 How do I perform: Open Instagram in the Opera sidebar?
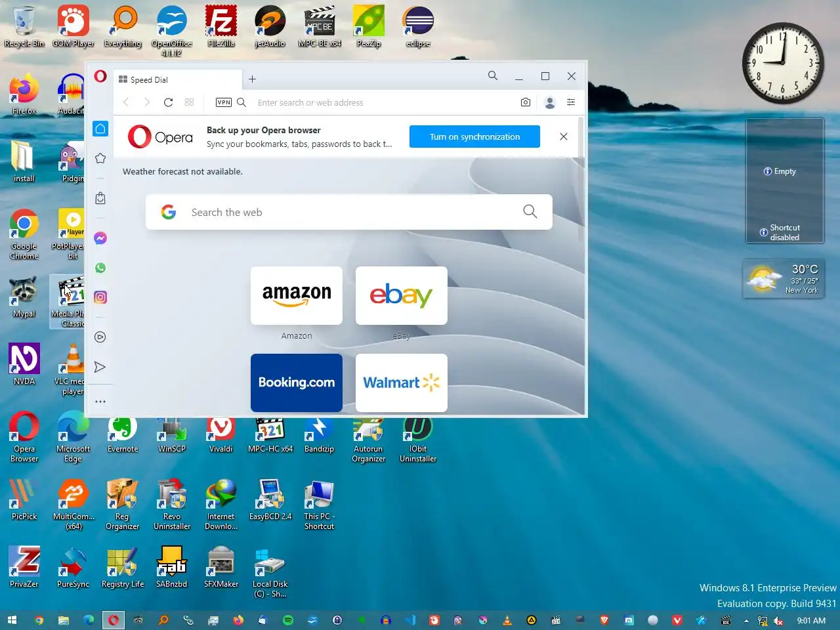[100, 297]
